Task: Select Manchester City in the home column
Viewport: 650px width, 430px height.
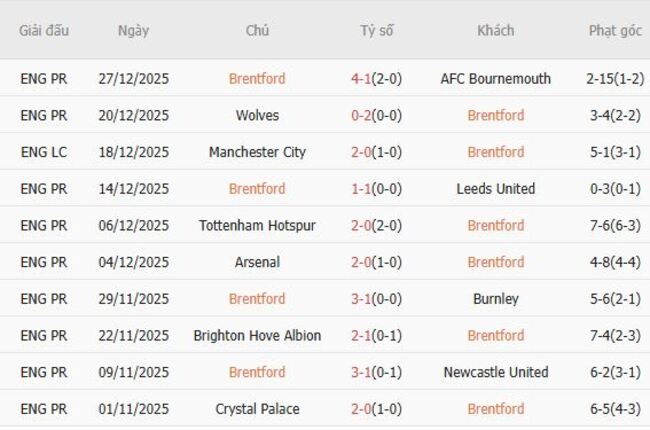Action: [x=257, y=152]
